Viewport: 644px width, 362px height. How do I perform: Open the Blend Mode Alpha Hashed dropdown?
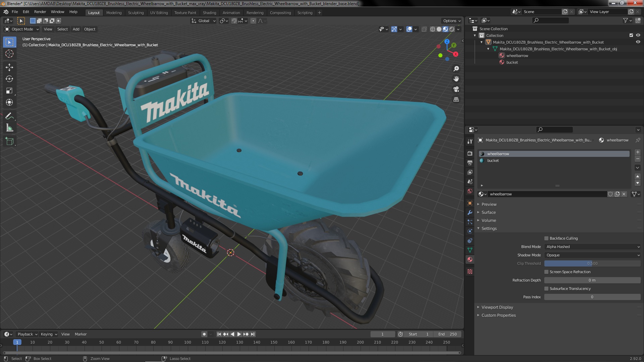coord(592,247)
